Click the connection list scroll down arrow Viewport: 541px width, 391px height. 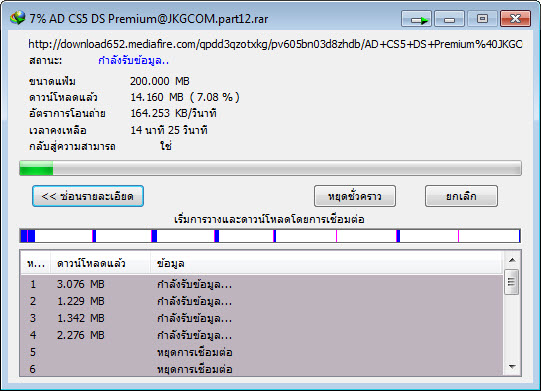512,367
